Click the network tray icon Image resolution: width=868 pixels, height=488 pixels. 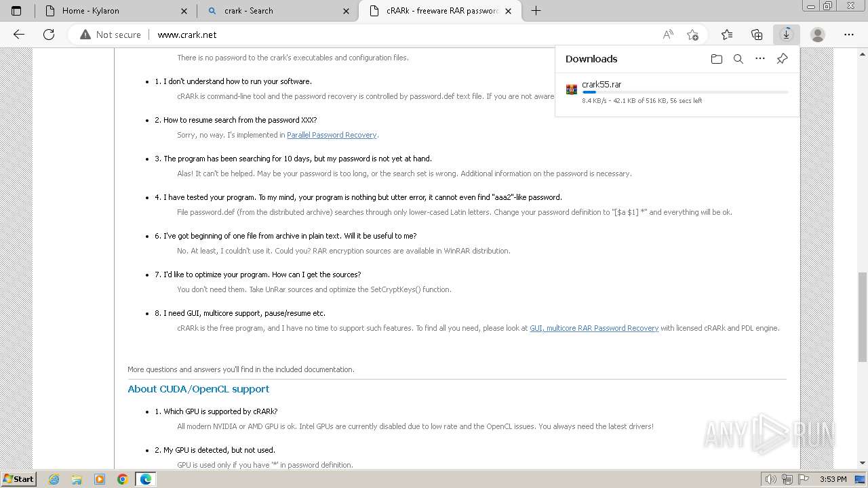tap(788, 479)
